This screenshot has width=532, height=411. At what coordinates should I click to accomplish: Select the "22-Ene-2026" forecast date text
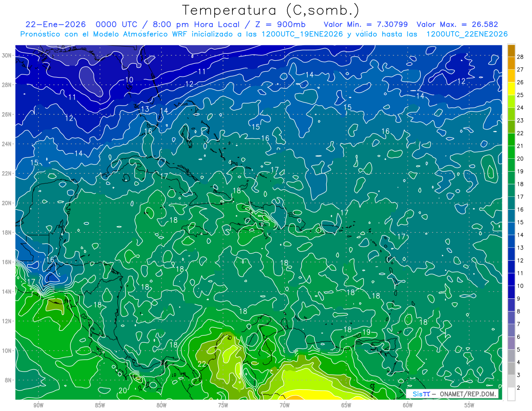tap(55, 24)
